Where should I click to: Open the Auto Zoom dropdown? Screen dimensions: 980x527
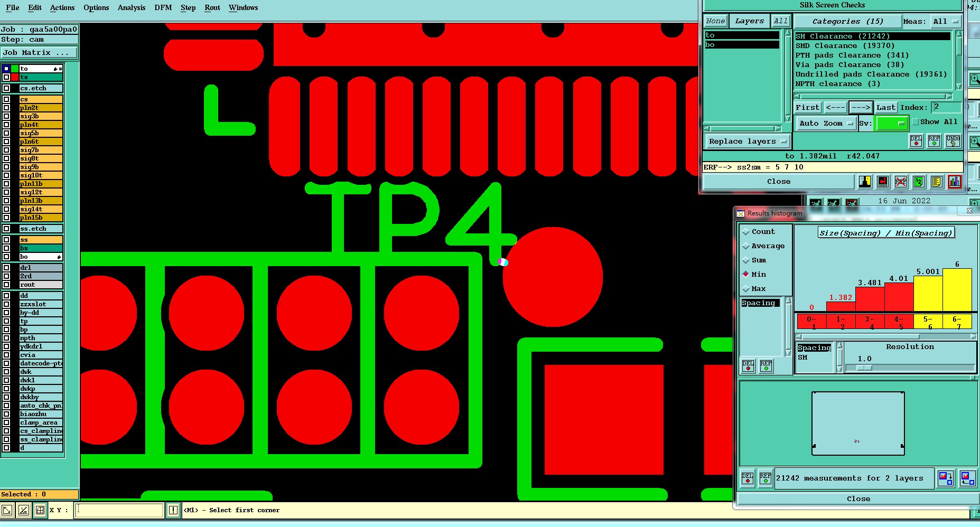(x=826, y=124)
